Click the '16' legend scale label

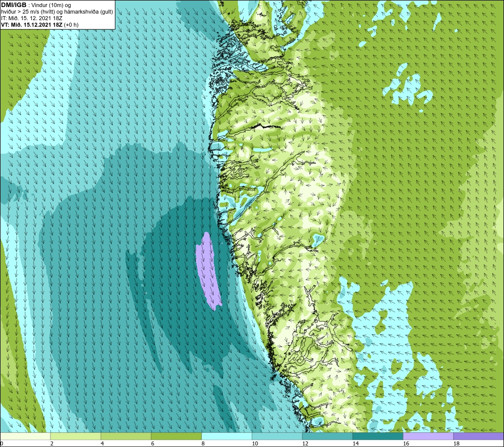406,443
